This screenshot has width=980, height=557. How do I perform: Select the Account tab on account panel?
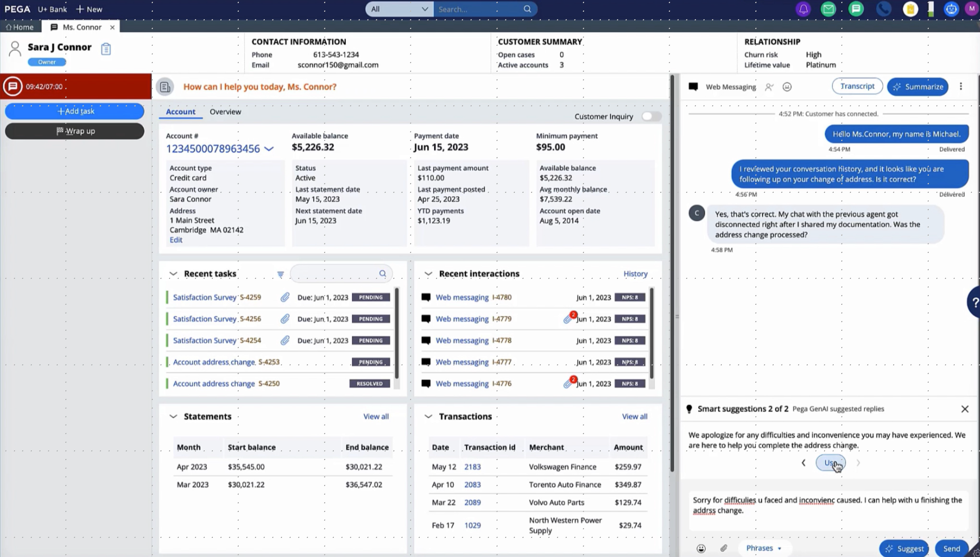pos(180,111)
